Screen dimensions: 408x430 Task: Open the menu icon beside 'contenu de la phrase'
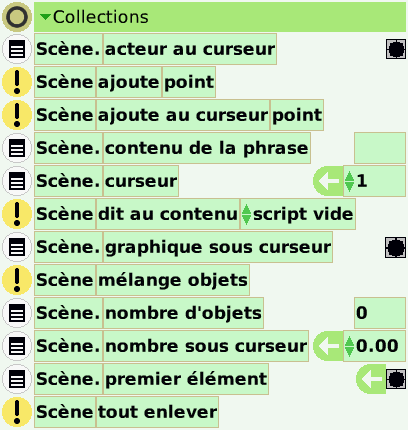[17, 148]
